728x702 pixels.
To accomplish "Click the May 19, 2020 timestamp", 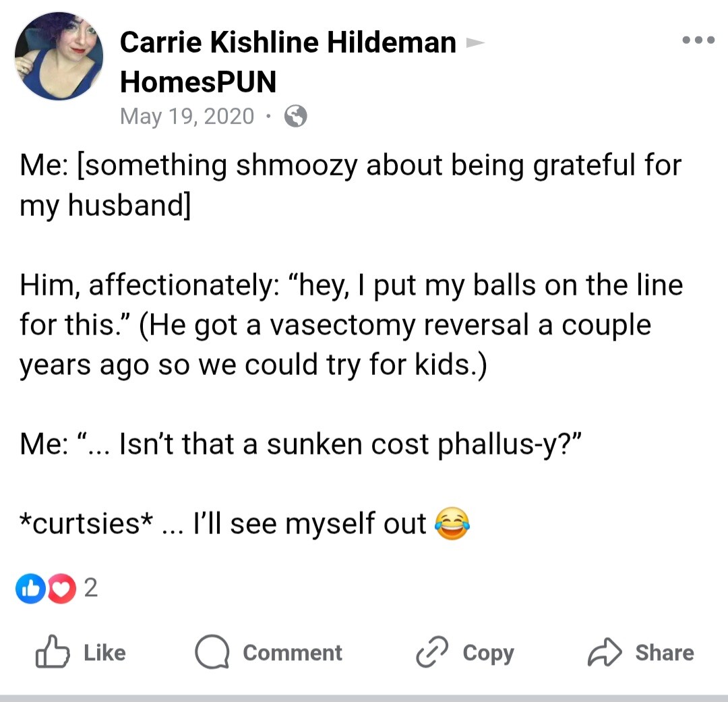I will click(x=187, y=116).
